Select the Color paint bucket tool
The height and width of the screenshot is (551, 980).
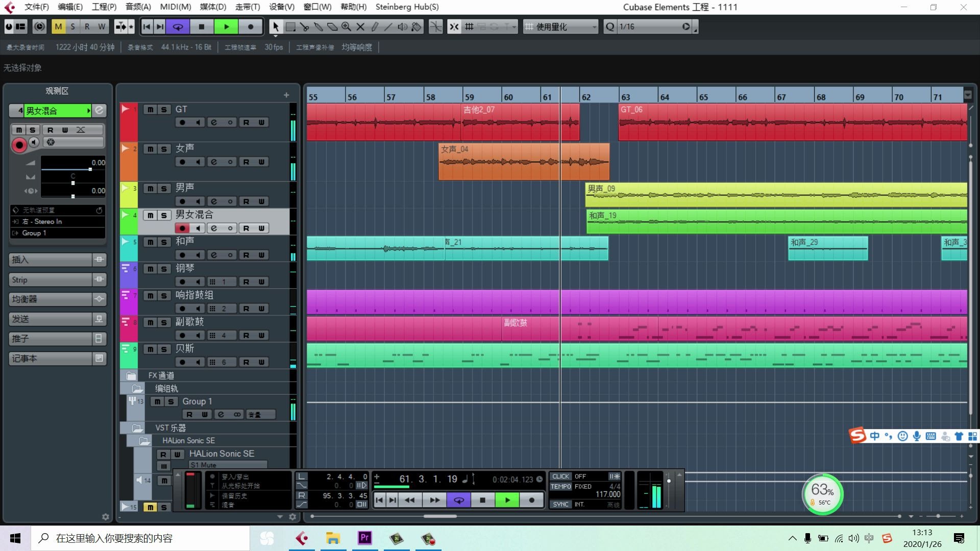pos(416,27)
